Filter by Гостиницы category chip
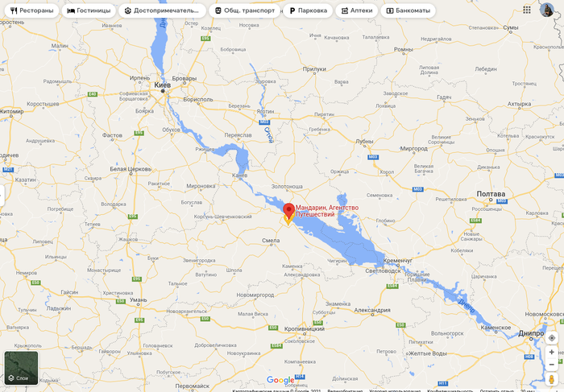This screenshot has width=564, height=392. pyautogui.click(x=89, y=10)
